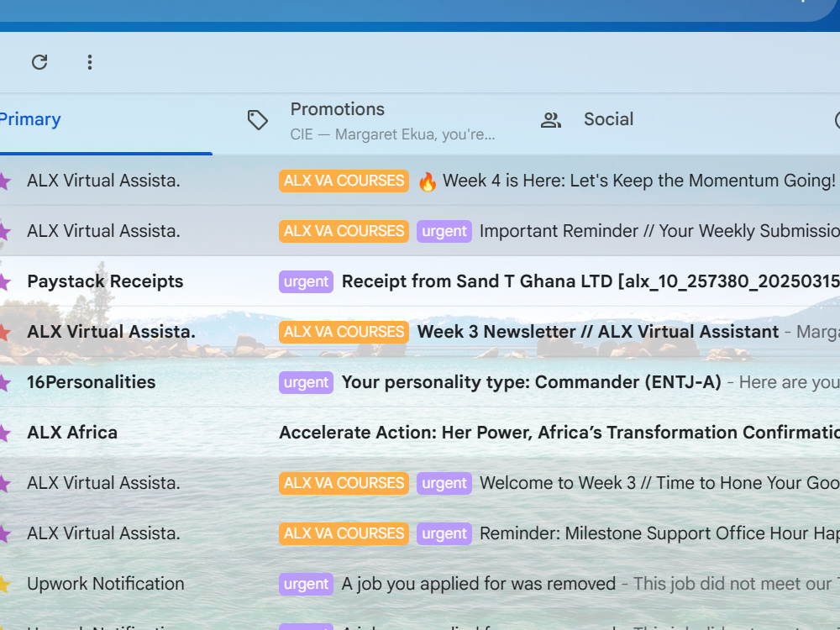
Task: Click ALX Virtual Assista. sender on Week 3 Newsletter
Action: click(x=111, y=332)
